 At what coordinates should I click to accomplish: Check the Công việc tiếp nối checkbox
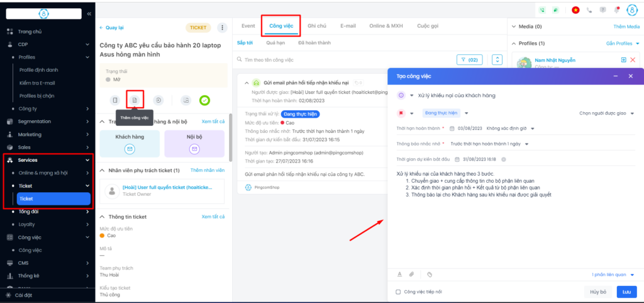(398, 292)
